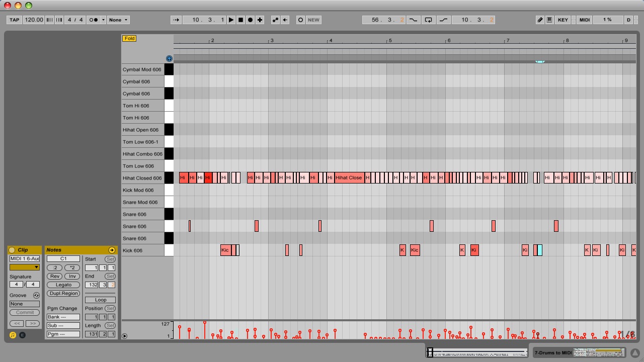Open the clip color dropdown
Viewport: 644px width, 362px height.
[25, 267]
